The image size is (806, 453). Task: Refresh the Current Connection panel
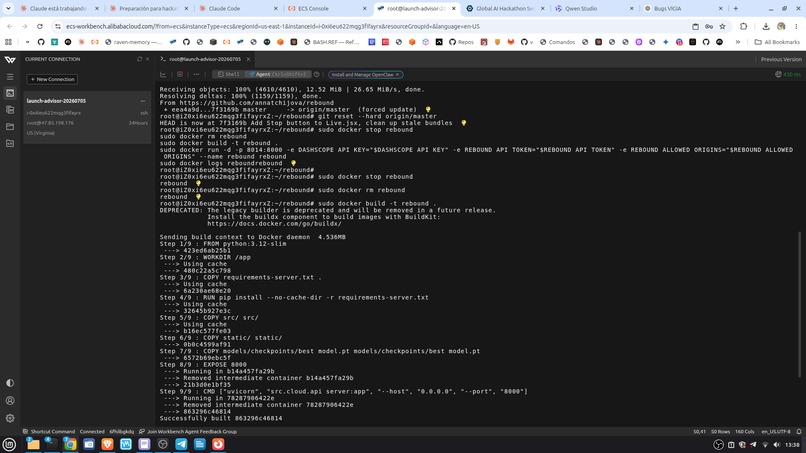pyautogui.click(x=139, y=59)
